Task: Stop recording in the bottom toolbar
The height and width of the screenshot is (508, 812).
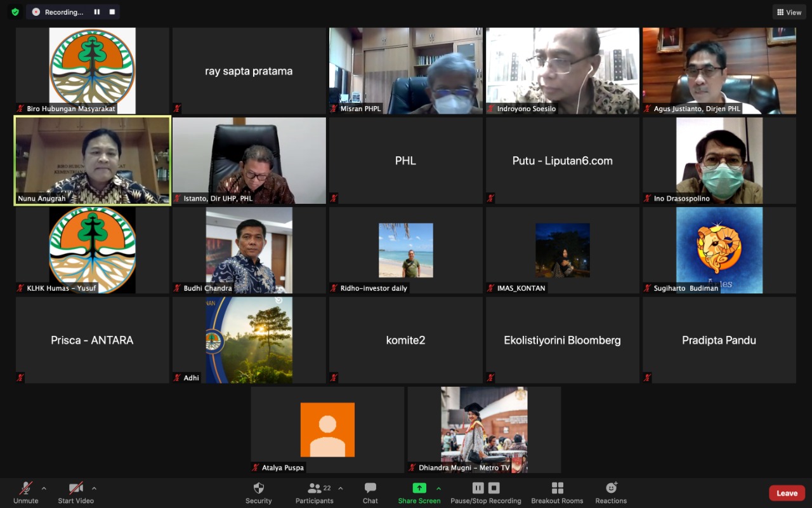Action: (494, 488)
